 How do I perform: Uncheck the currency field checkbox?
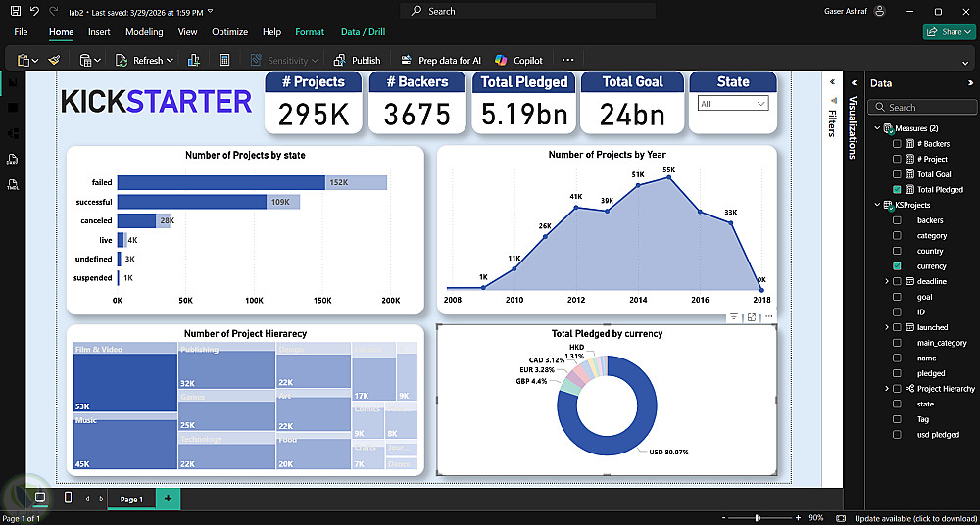coord(897,266)
